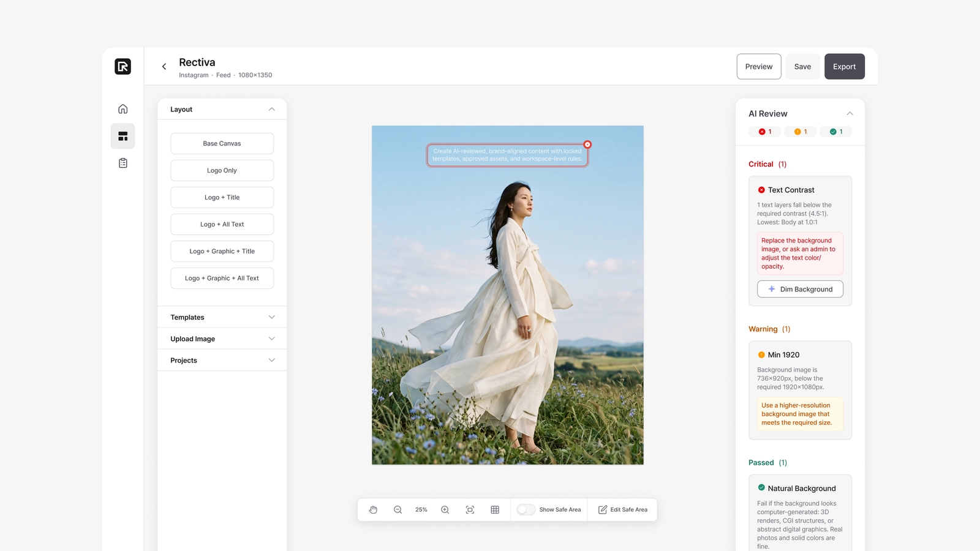Filter by the red critical issues badge
980x551 pixels.
tap(765, 132)
